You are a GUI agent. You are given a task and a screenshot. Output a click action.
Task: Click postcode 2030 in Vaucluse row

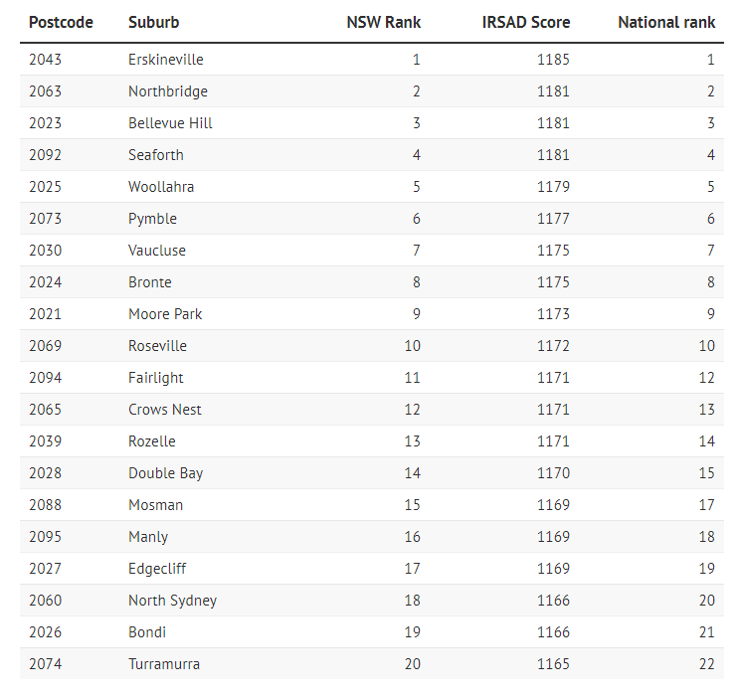[x=45, y=251]
